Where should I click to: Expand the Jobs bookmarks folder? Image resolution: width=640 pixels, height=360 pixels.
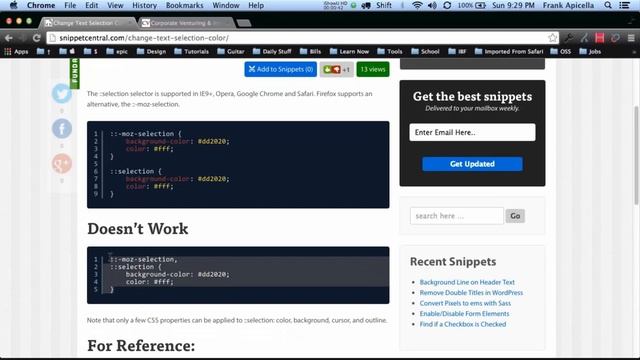[x=590, y=51]
